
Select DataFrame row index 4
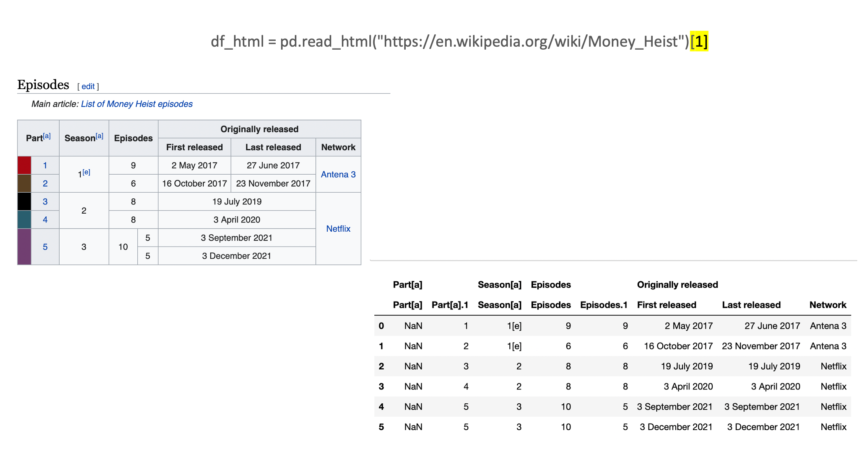point(381,407)
